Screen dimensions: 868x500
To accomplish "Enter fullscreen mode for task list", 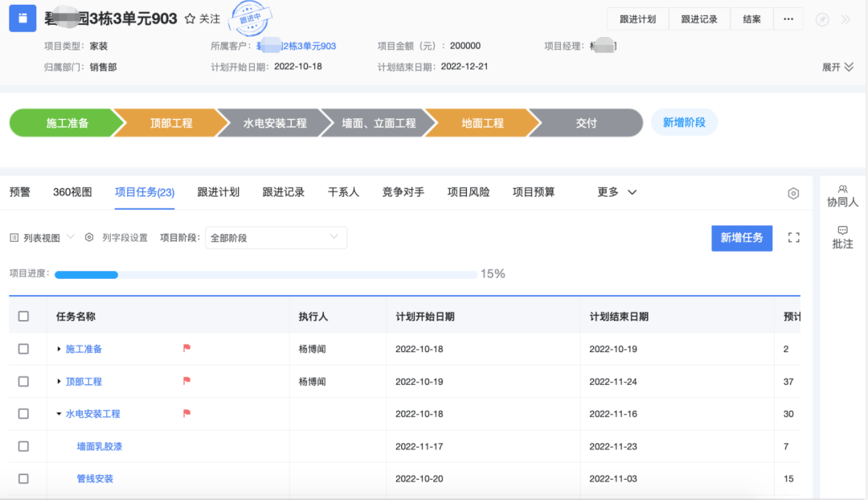I will (x=794, y=238).
